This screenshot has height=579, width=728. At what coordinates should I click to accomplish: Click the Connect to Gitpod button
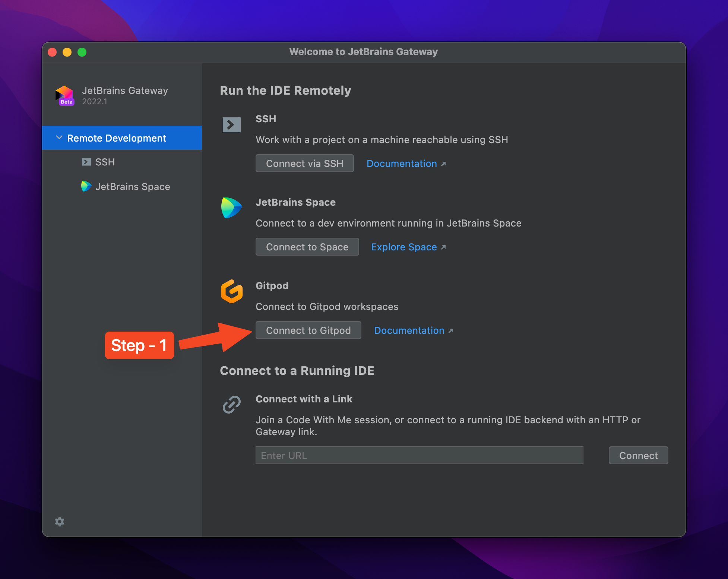click(x=308, y=330)
